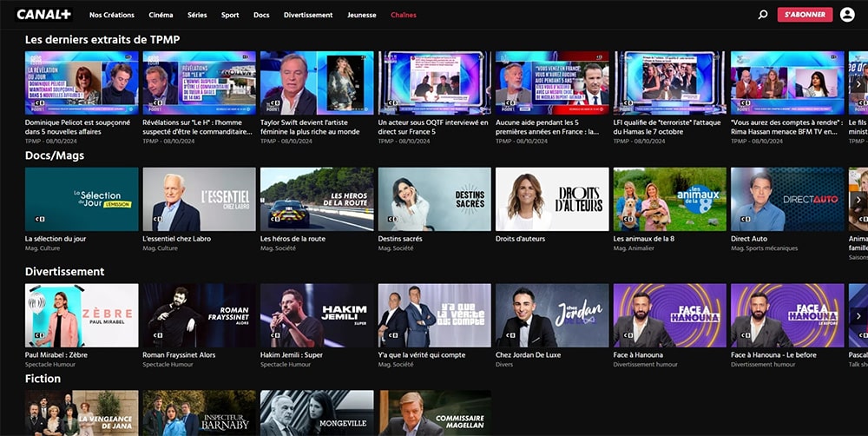Click the 'Roman Frayssinet Alors' title text
Screen dimensions: 868x436
click(179, 355)
